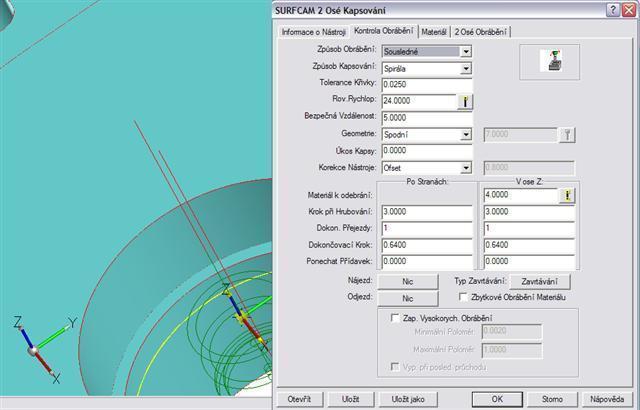Screen dimensions: 640x410
Task: Cancel dialog with Storno button
Action: click(552, 399)
